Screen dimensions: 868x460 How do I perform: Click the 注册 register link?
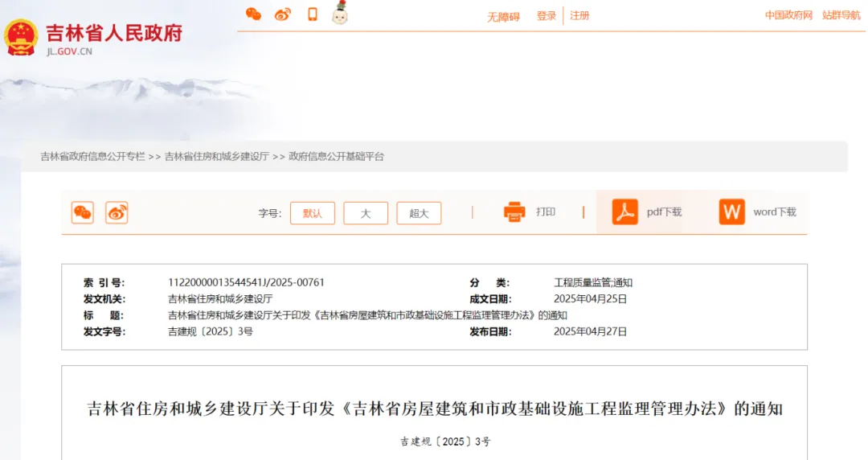(579, 16)
